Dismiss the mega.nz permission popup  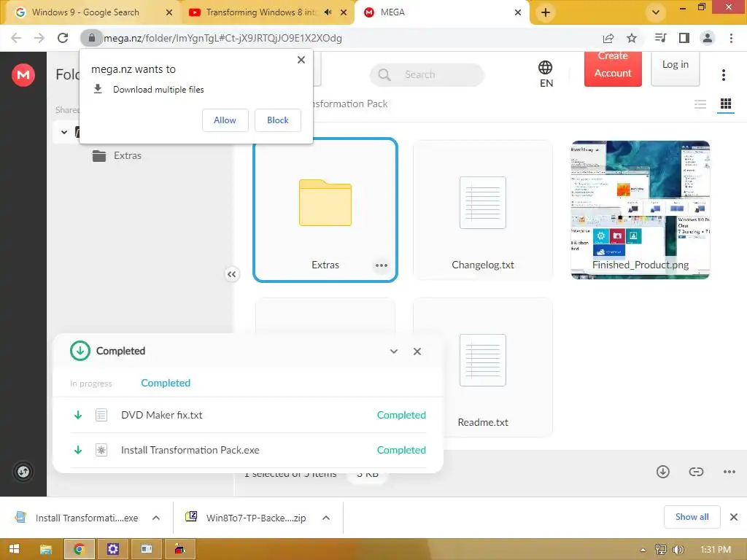[x=301, y=60]
